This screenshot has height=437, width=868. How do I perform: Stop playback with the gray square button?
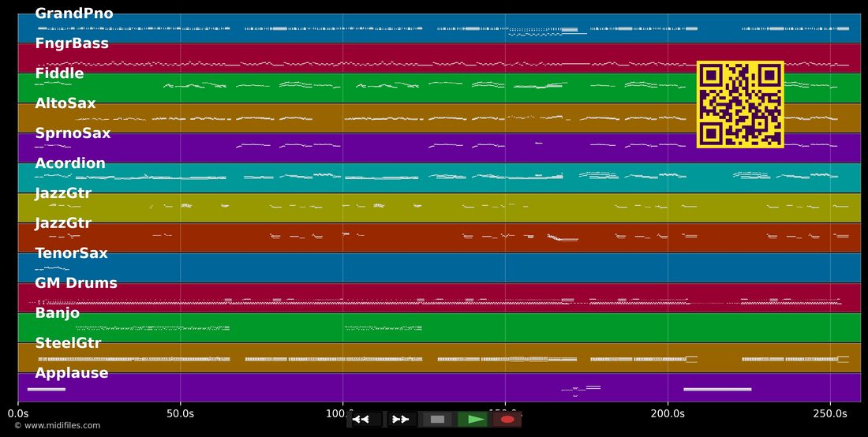(437, 420)
